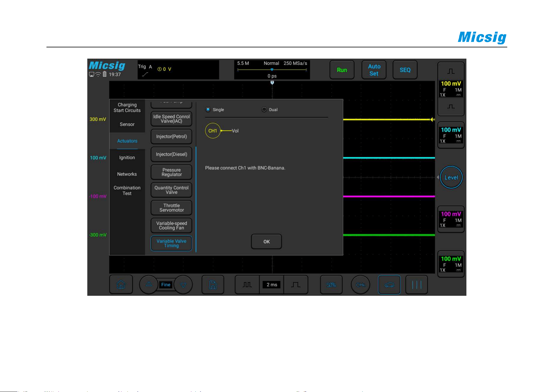Increase timebase with multi-pulse icon
The height and width of the screenshot is (392, 554).
247,285
